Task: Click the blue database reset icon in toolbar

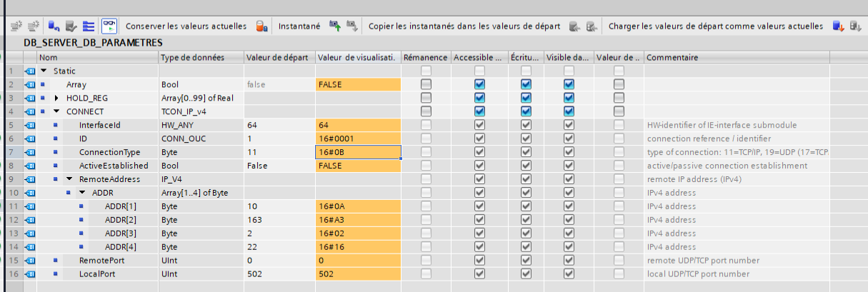Action: pos(54,26)
